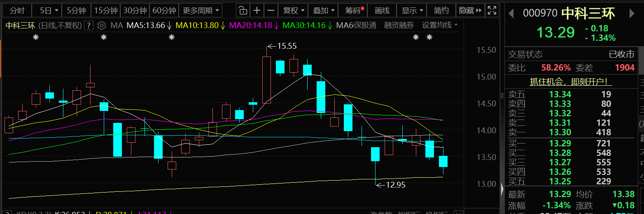
Task: Click the first event marker on the chart
Action: (36, 38)
